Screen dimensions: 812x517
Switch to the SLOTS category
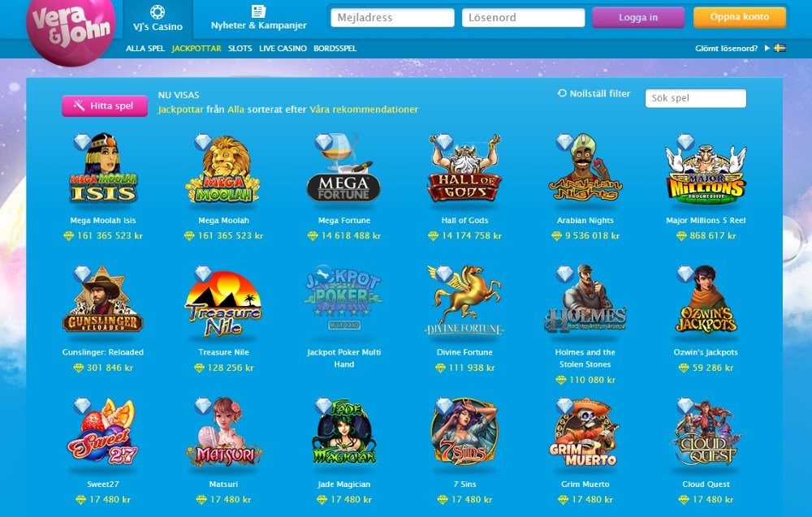pos(240,48)
